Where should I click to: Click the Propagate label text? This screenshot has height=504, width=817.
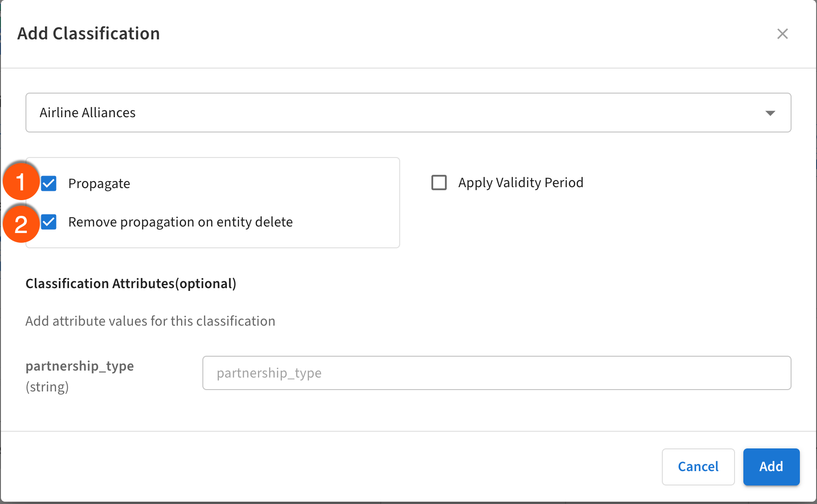pyautogui.click(x=99, y=183)
